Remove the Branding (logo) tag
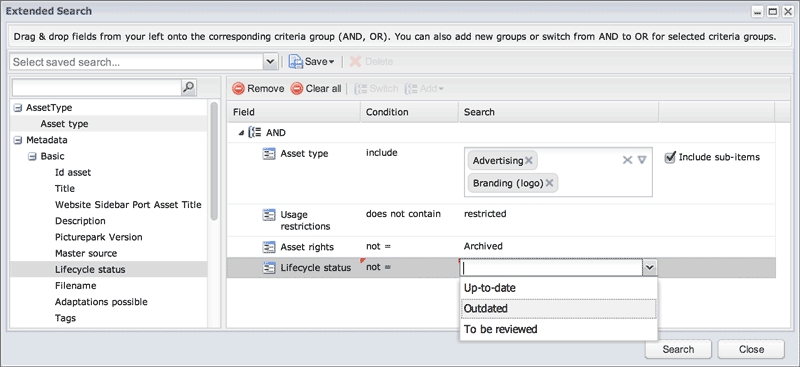Image resolution: width=800 pixels, height=367 pixels. (549, 183)
